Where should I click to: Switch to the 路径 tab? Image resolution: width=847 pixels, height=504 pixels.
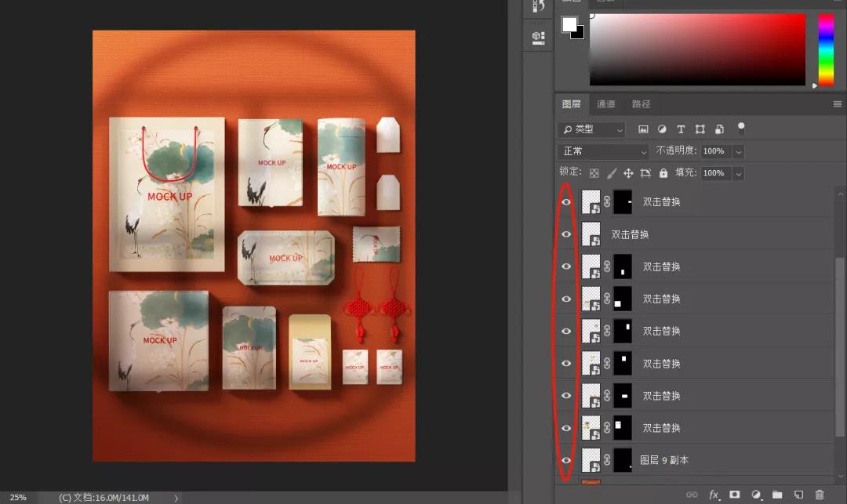[641, 104]
